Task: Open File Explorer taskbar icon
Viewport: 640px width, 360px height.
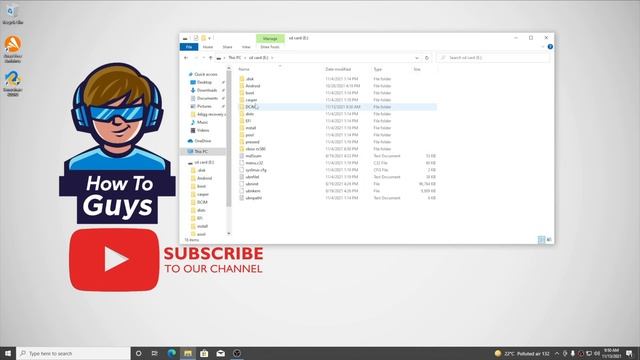Action: [x=188, y=353]
